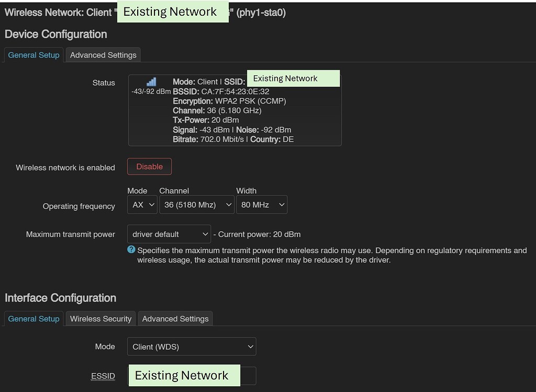This screenshot has width=536, height=392.
Task: Open the Mode dropdown showing AX
Action: [142, 205]
